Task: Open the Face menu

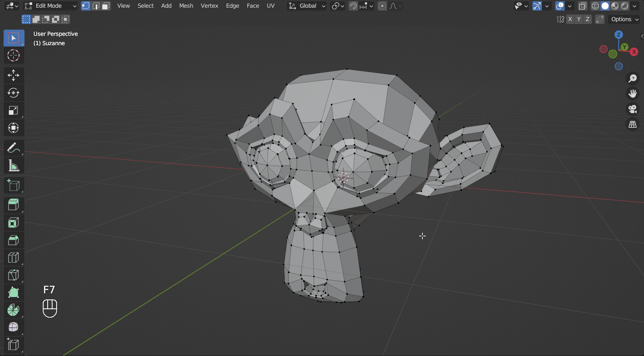Action: (x=253, y=6)
